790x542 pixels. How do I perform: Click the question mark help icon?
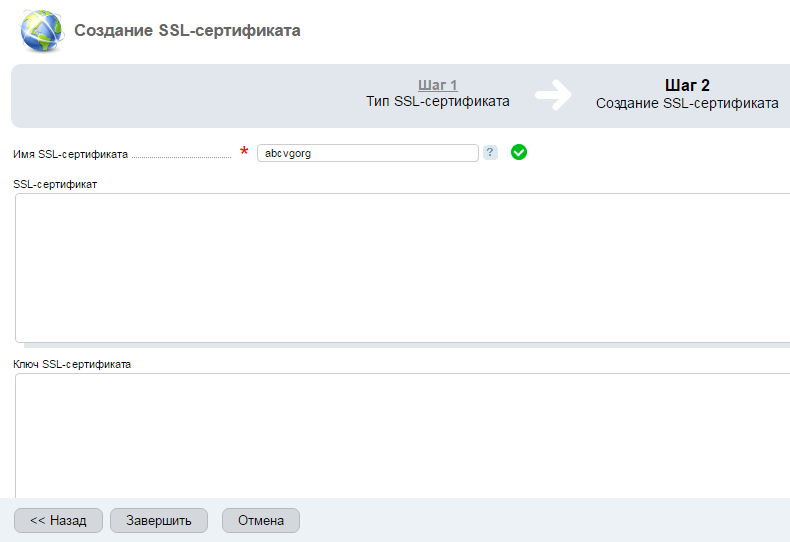click(x=490, y=152)
